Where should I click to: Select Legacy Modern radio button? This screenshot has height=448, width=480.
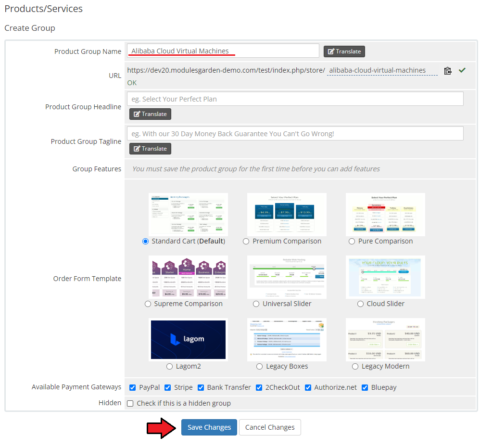click(355, 366)
